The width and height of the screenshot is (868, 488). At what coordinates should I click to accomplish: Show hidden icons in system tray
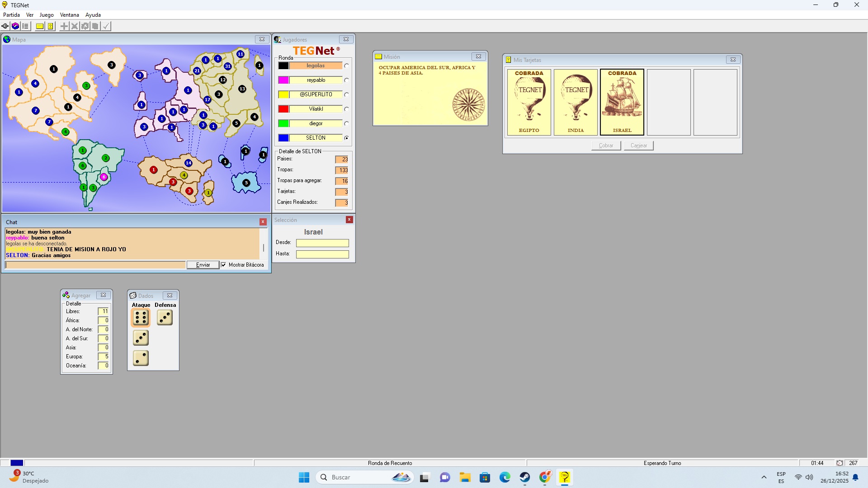point(764,477)
